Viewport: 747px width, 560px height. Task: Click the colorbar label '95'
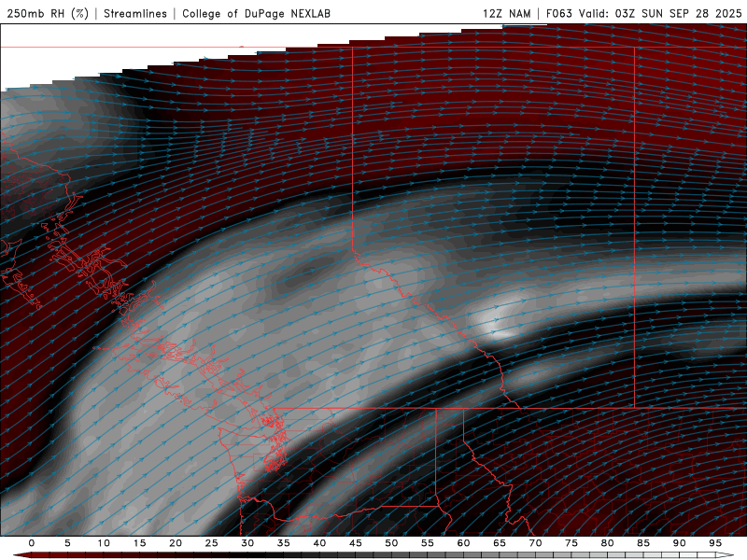pyautogui.click(x=715, y=543)
